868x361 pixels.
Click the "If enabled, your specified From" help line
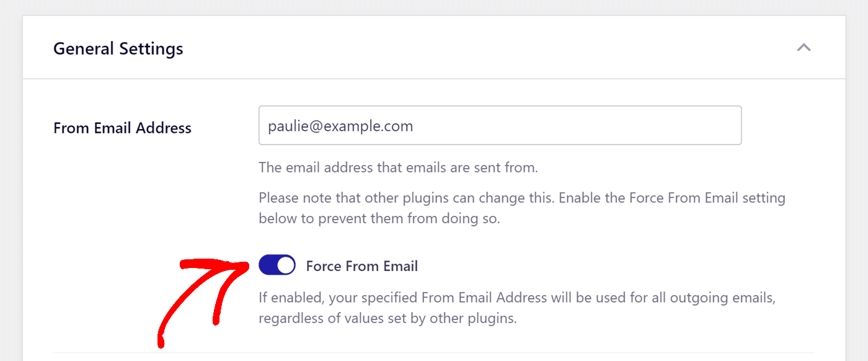pyautogui.click(x=516, y=298)
